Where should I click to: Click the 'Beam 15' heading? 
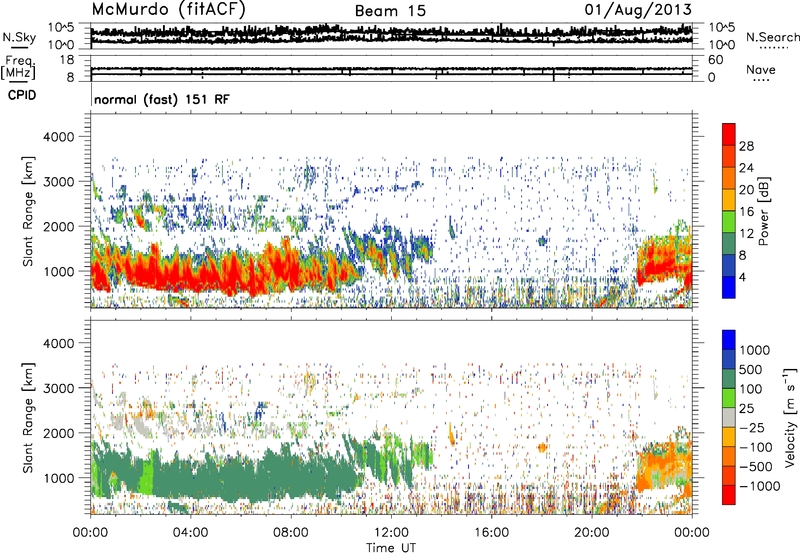pos(390,11)
